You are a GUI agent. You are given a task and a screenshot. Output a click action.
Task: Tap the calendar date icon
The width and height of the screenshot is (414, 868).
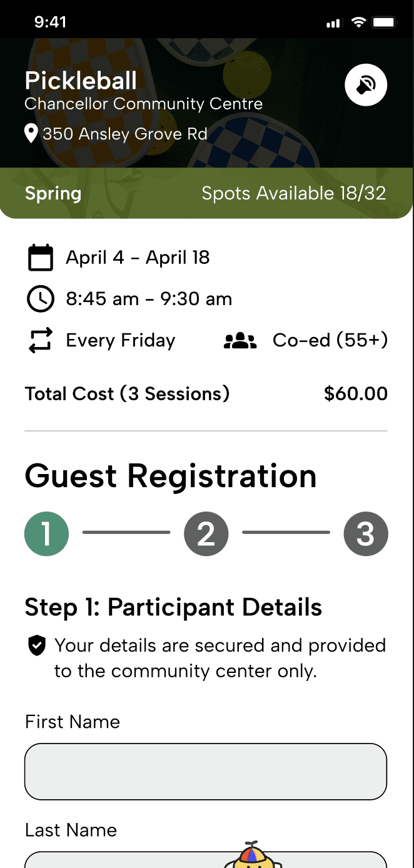41,258
